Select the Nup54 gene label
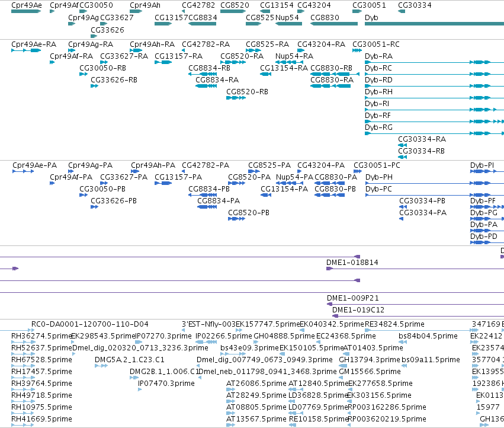This screenshot has width=504, height=428. pos(287,17)
